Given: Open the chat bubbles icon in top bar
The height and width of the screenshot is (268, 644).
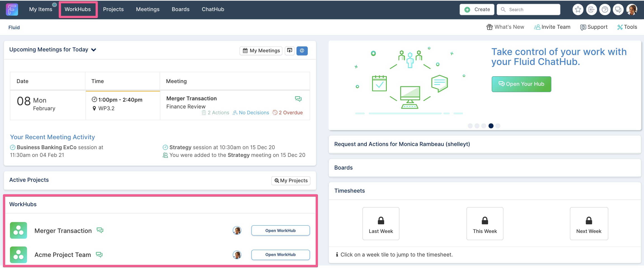Looking at the screenshot, I should (618, 10).
